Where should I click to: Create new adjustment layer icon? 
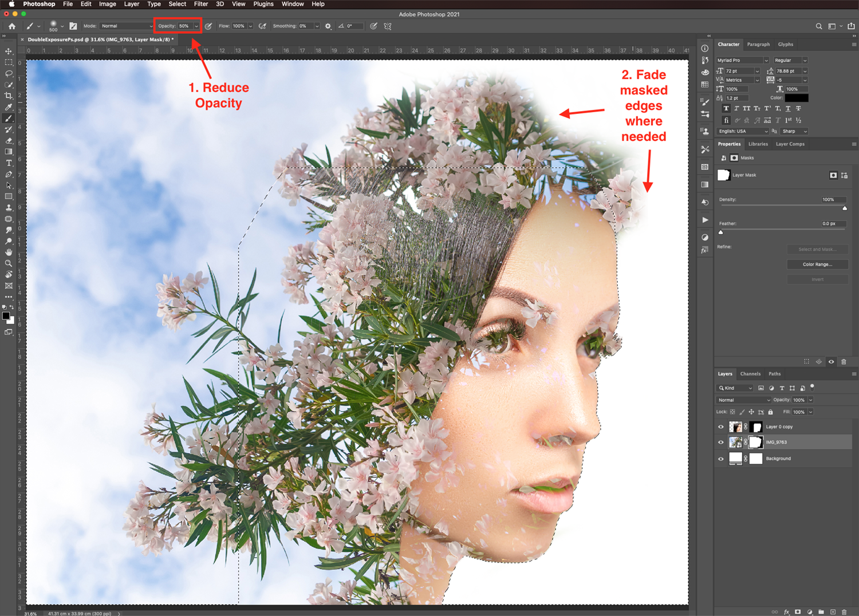pyautogui.click(x=810, y=612)
